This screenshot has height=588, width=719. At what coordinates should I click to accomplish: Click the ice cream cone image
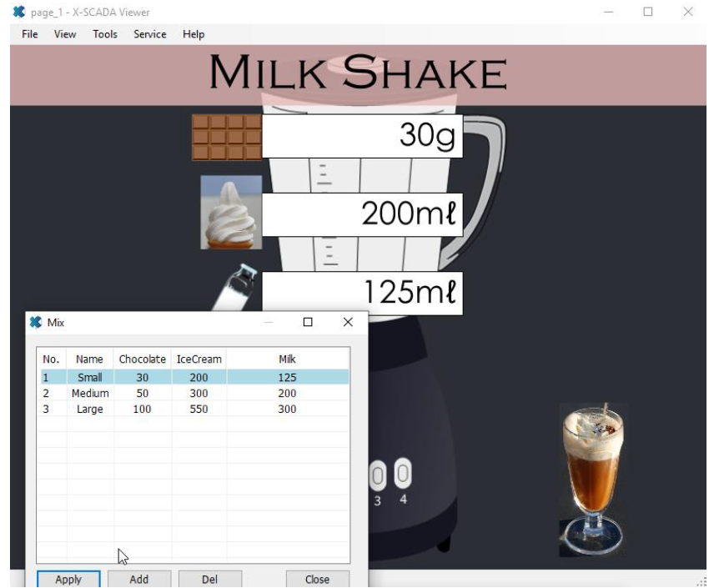coord(231,213)
